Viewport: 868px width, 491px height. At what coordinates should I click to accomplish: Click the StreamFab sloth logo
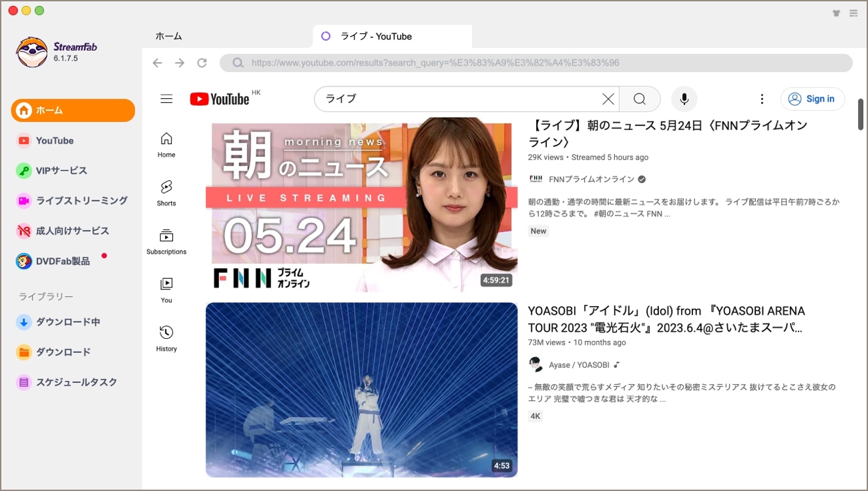click(32, 52)
